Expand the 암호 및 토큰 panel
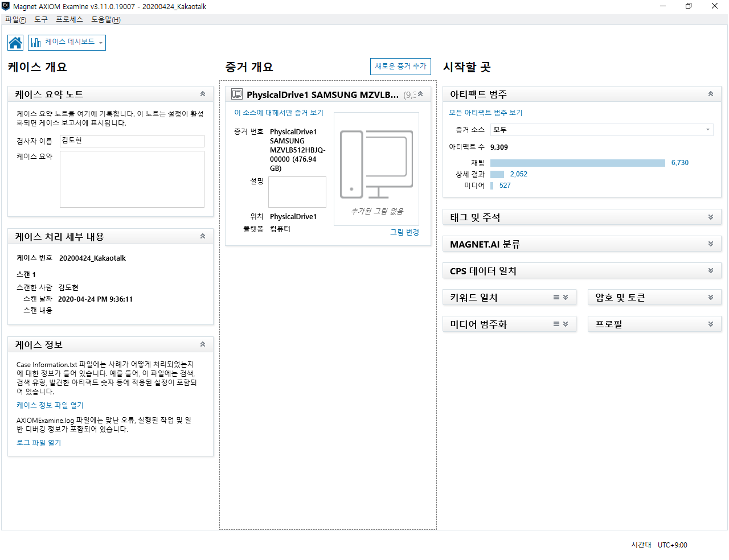729x560 pixels. (711, 297)
